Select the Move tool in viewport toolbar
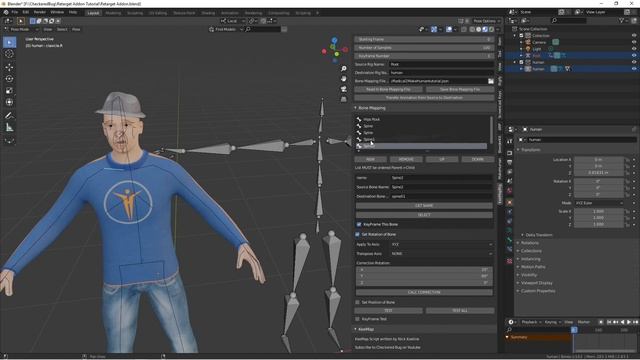The image size is (640, 360). pyautogui.click(x=9, y=67)
